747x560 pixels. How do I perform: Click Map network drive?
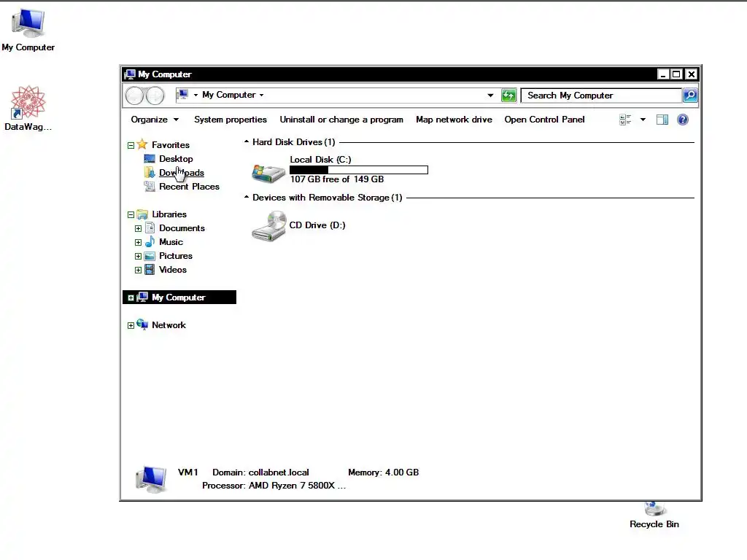[x=454, y=120]
